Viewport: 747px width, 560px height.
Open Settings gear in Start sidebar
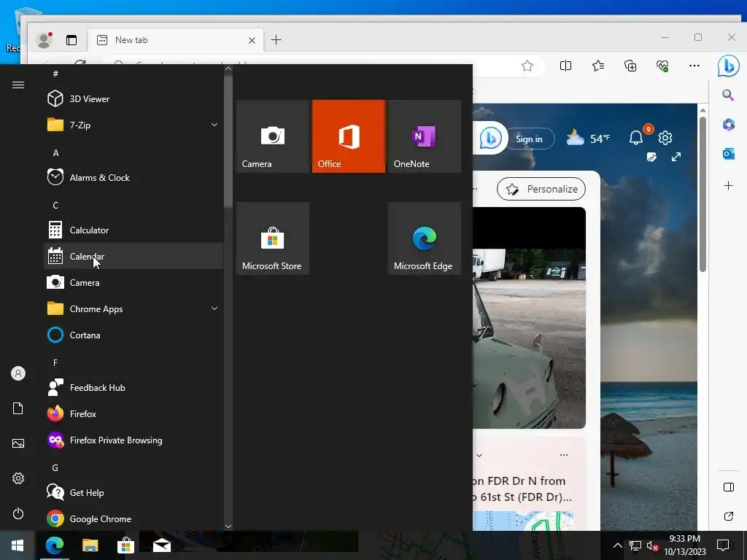coord(18,478)
